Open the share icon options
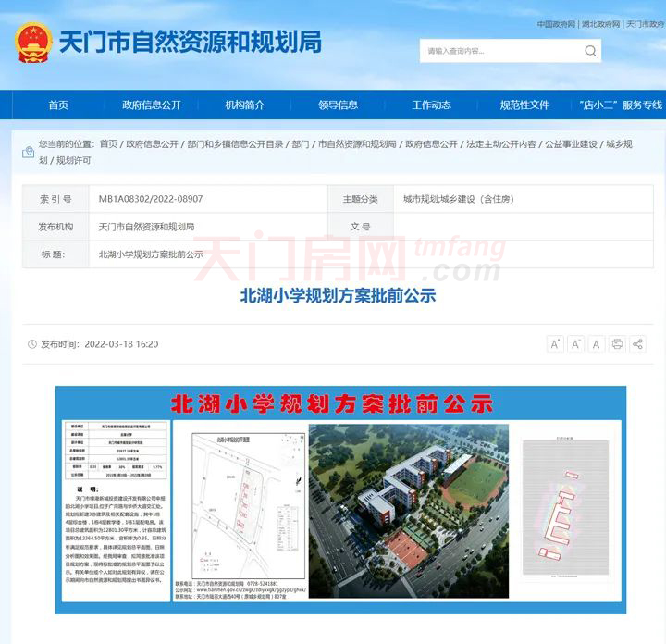 tap(637, 344)
